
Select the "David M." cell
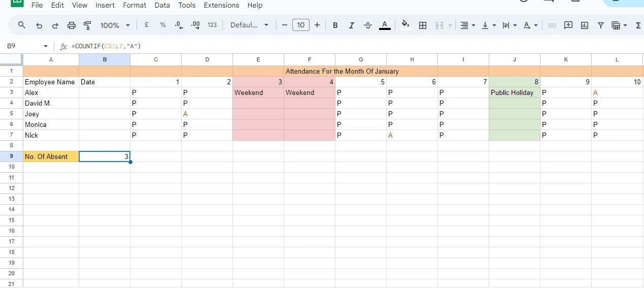pyautogui.click(x=51, y=103)
